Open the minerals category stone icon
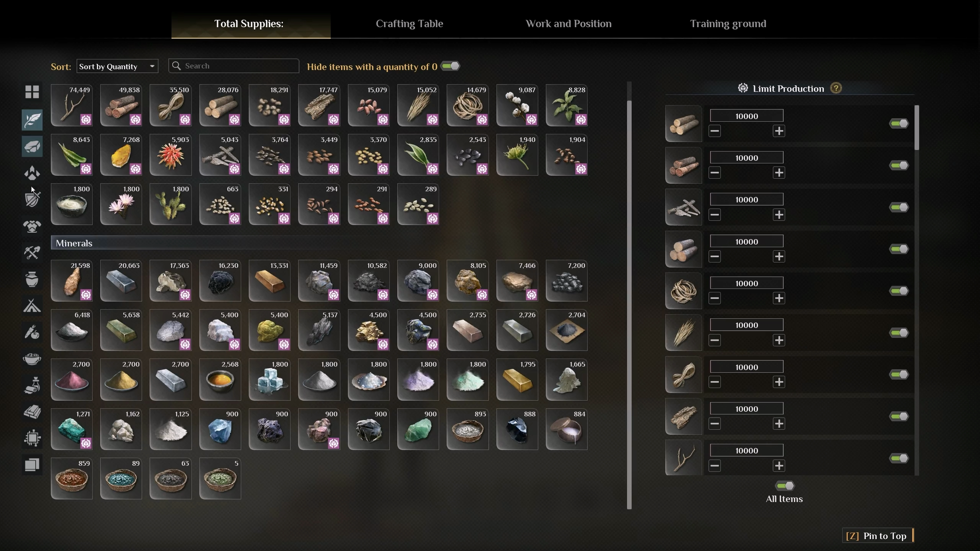The image size is (980, 551). click(32, 146)
